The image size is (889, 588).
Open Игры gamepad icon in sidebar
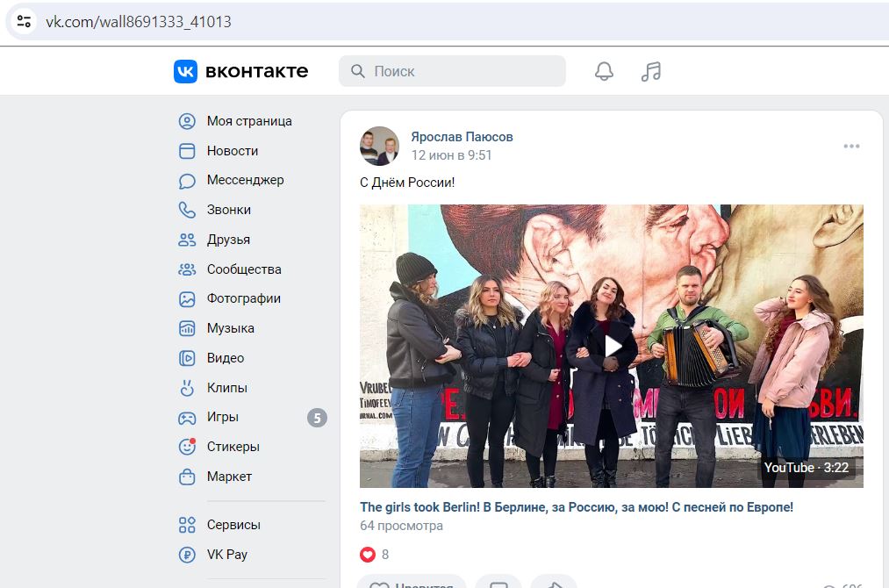coord(187,418)
